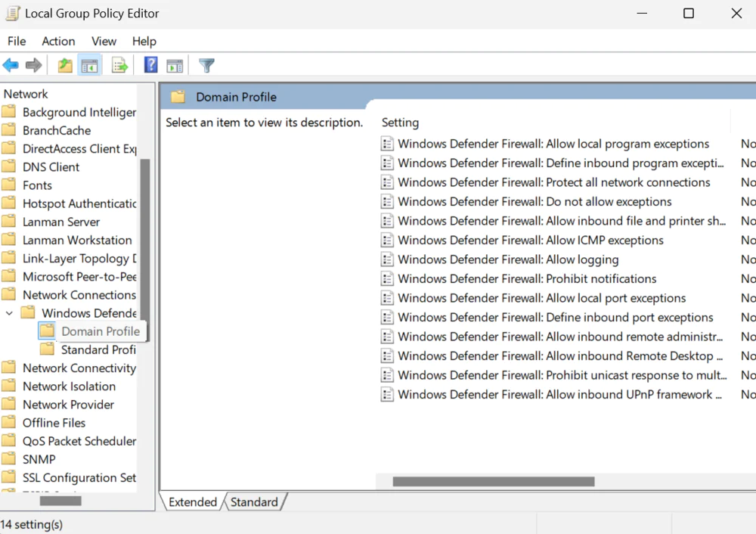Select the Network root tree item
Image resolution: width=756 pixels, height=534 pixels.
(26, 94)
